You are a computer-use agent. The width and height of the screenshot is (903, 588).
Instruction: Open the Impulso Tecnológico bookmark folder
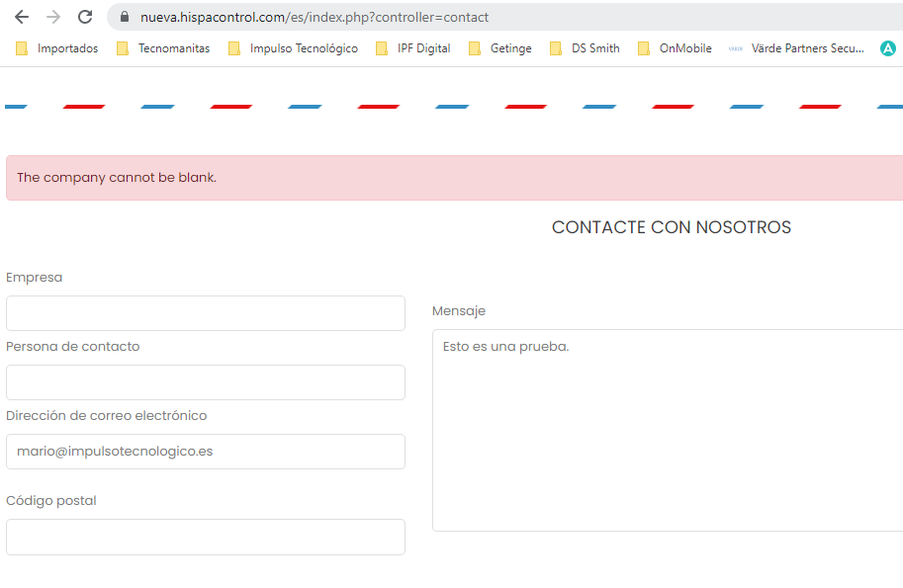point(293,48)
